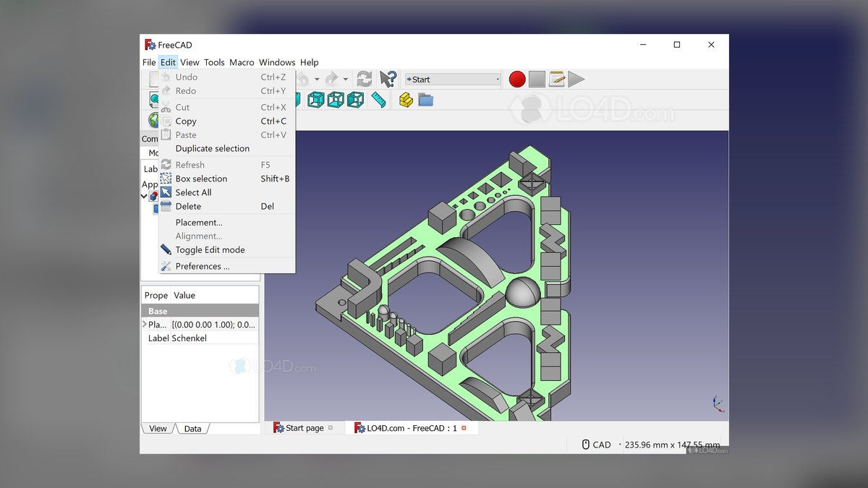
Task: Click the blue group folder icon
Action: click(425, 100)
